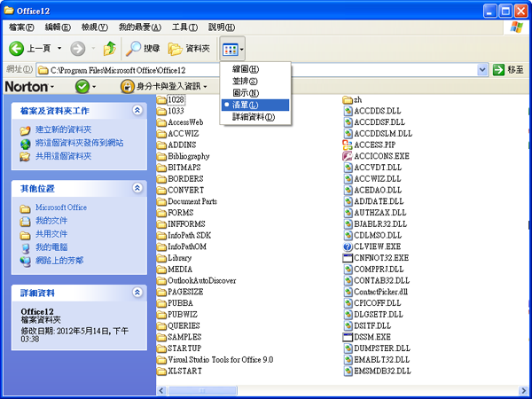
Task: Open the Norton logo dropdown arrow
Action: 52,87
